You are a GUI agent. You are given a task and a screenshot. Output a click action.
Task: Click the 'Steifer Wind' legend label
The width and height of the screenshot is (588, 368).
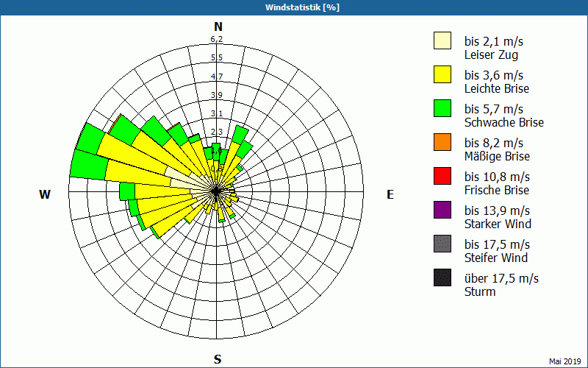coord(495,258)
